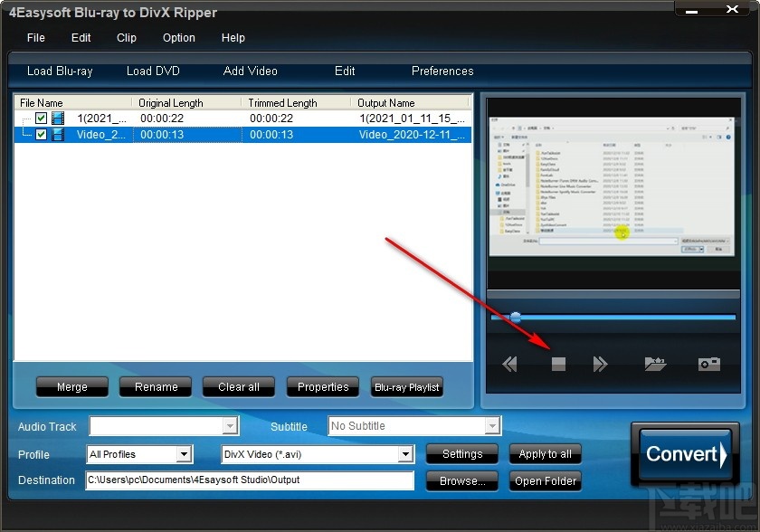Open a file using the folder preview icon

tap(655, 363)
